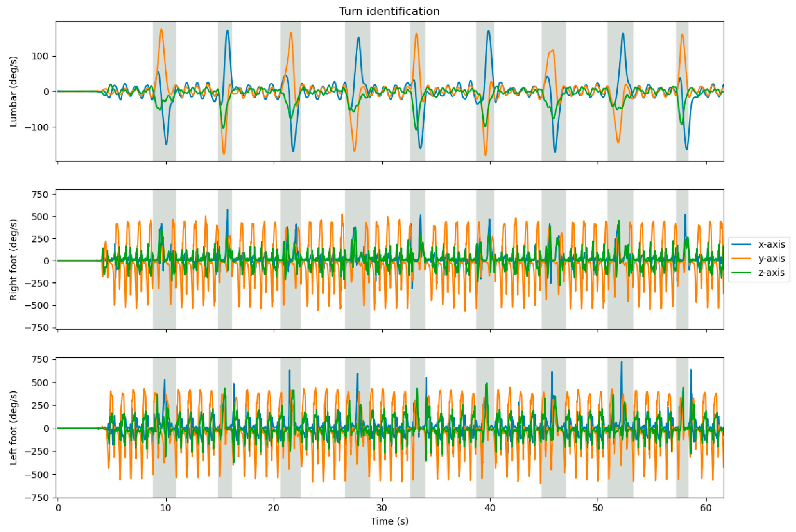Click the '60' tick label on time axis
Viewport: 796px width, 532px height.
coord(706,508)
